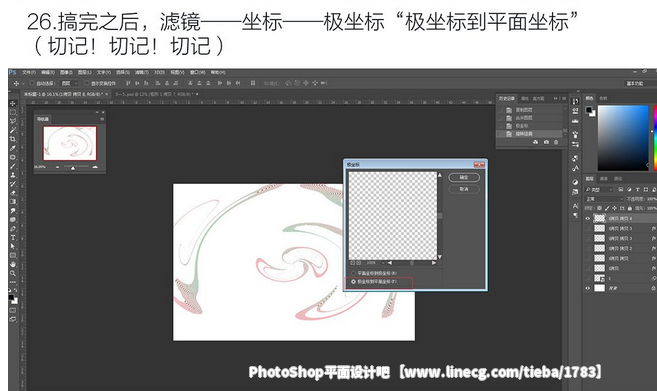Viewport: 657px width, 391px height.
Task: Select the Move tool in toolbox
Action: tap(13, 103)
